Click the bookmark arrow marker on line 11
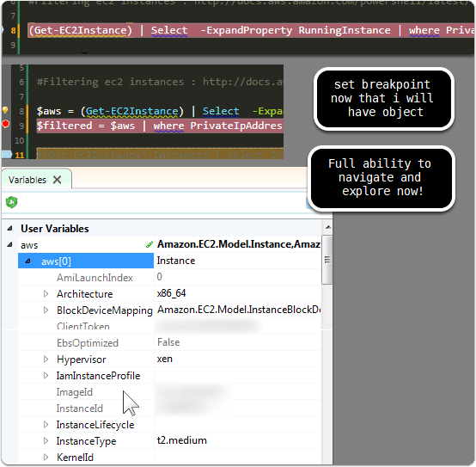Viewport: 476px width, 467px height. coord(6,155)
